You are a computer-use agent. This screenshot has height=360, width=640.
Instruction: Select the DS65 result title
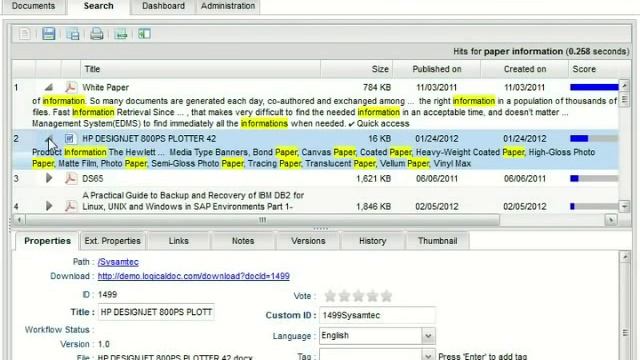coord(93,178)
